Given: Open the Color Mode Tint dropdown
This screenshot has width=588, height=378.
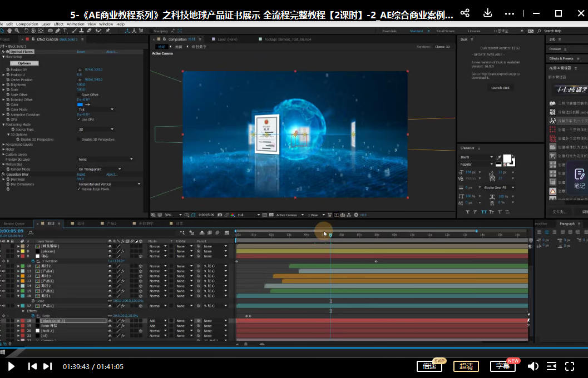Looking at the screenshot, I should pyautogui.click(x=96, y=110).
